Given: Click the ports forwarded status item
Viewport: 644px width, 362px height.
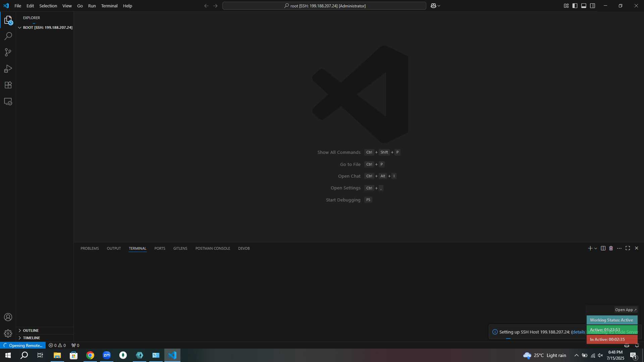Looking at the screenshot, I should coord(75,346).
